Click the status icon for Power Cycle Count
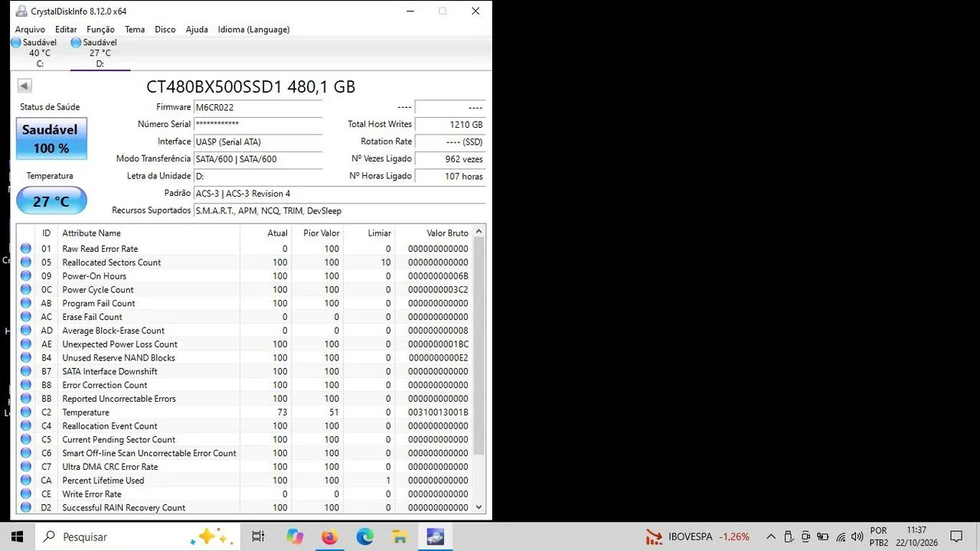The height and width of the screenshot is (551, 980). (26, 290)
